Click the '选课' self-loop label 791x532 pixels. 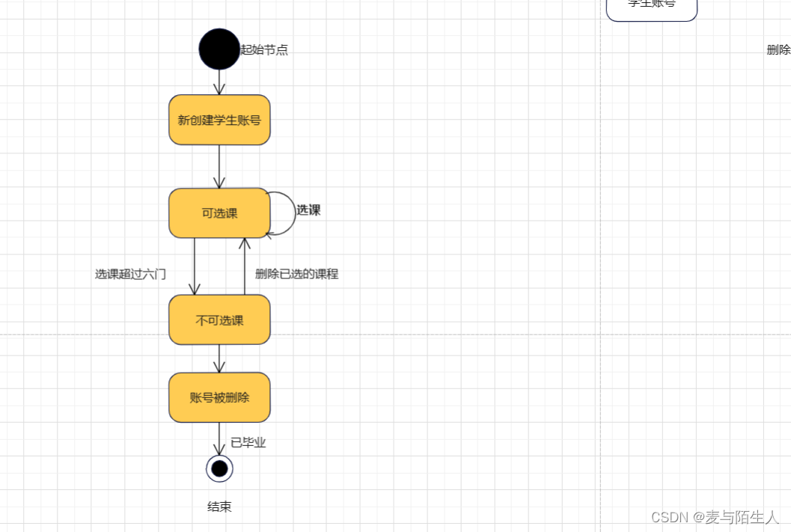point(308,210)
